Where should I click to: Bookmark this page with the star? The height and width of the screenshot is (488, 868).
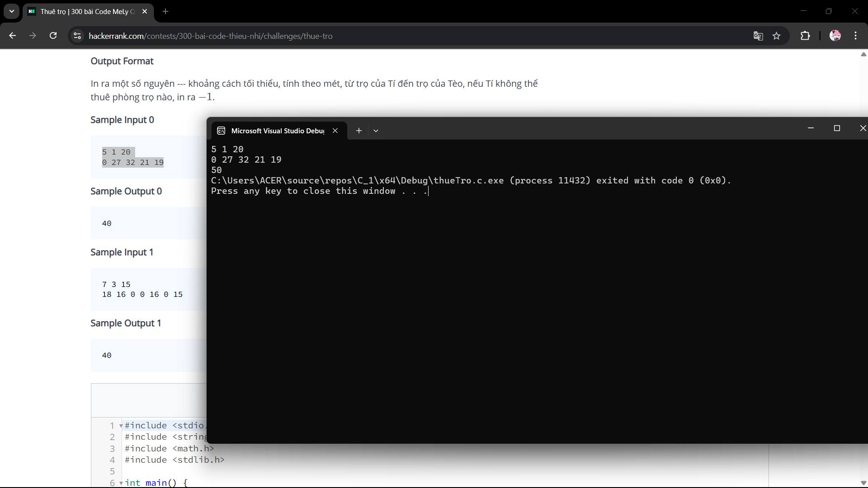coord(776,36)
